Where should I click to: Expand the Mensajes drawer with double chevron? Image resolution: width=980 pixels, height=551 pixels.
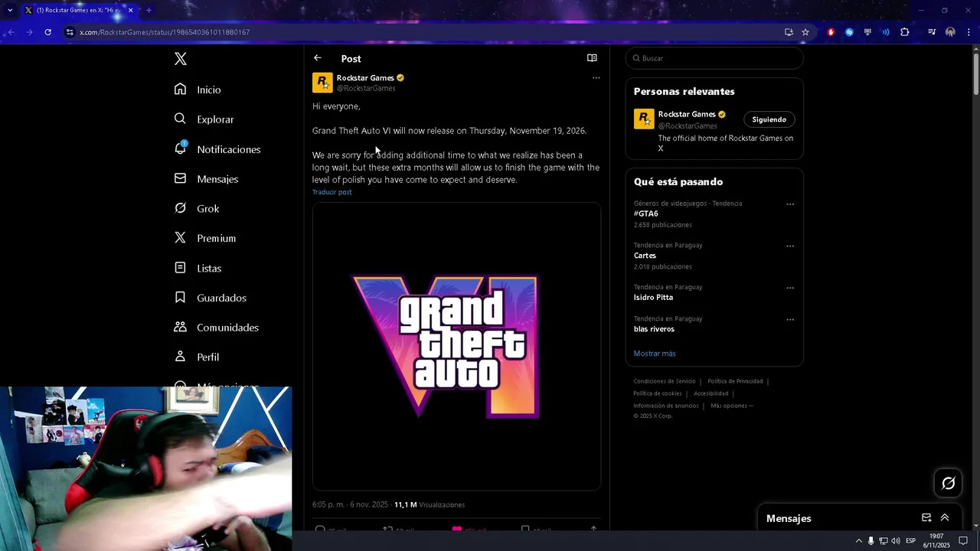pos(945,518)
